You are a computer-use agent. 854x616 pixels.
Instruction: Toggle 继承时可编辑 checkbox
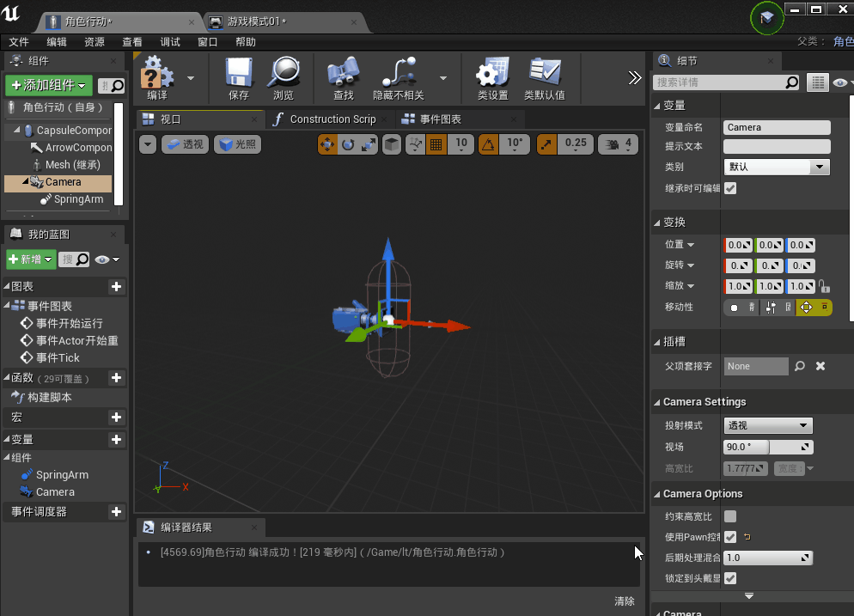tap(730, 188)
